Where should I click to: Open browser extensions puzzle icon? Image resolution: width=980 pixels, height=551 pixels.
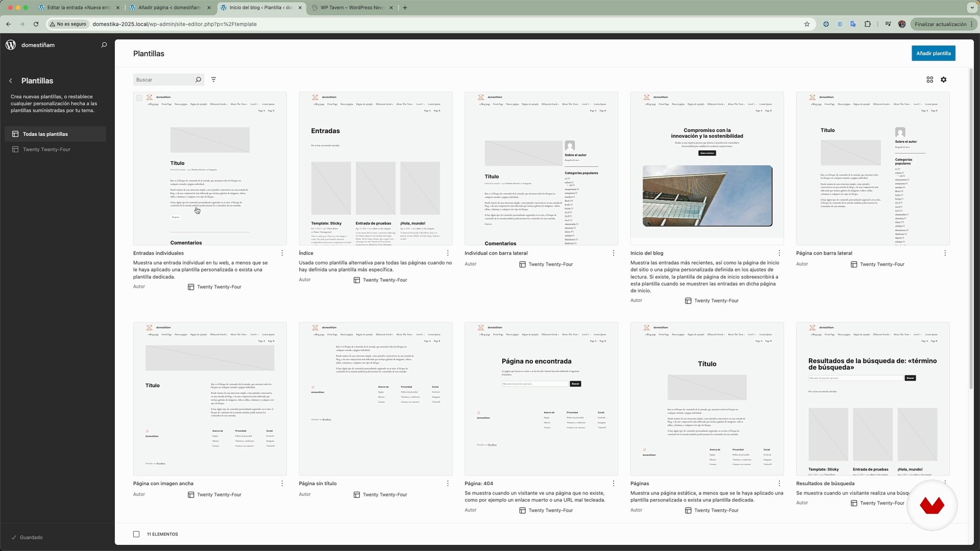867,24
